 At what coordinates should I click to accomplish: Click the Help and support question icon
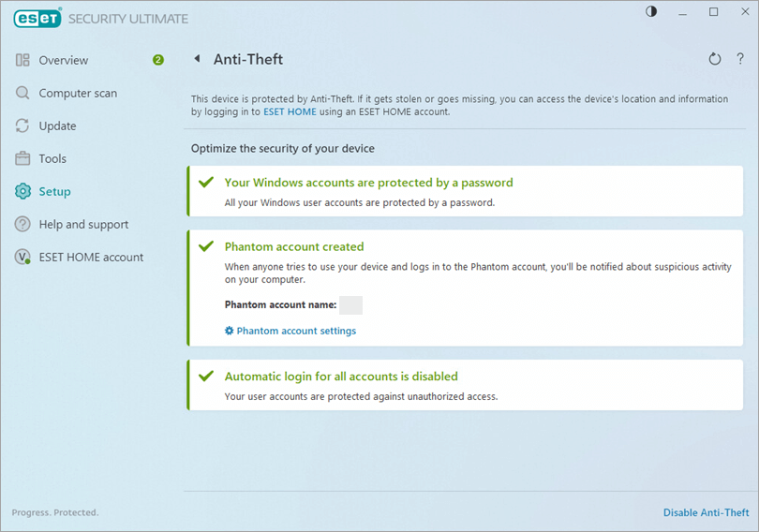click(x=22, y=225)
